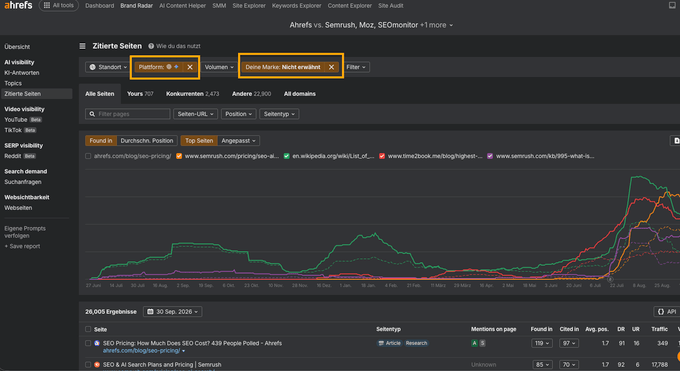Image resolution: width=680 pixels, height=371 pixels.
Task: Open the Seitentyp dropdown
Action: (x=279, y=114)
